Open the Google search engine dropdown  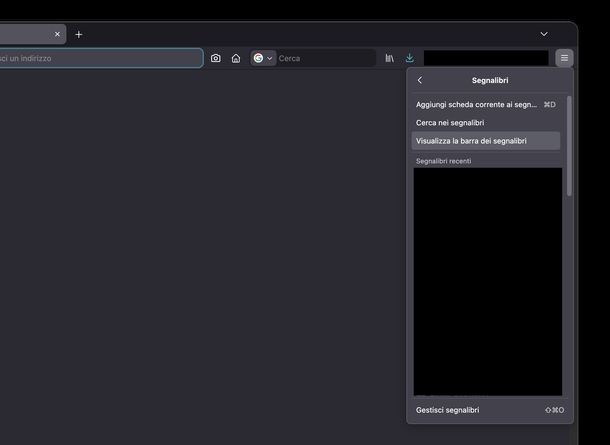point(263,58)
